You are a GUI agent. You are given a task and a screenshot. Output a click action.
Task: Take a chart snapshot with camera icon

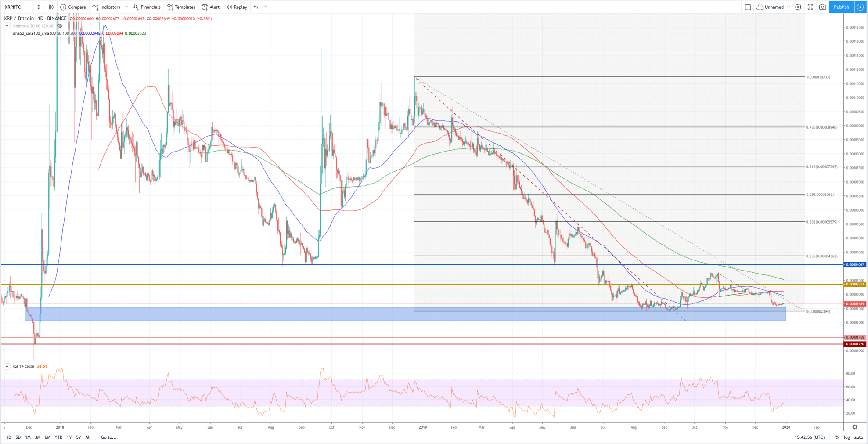tap(822, 7)
